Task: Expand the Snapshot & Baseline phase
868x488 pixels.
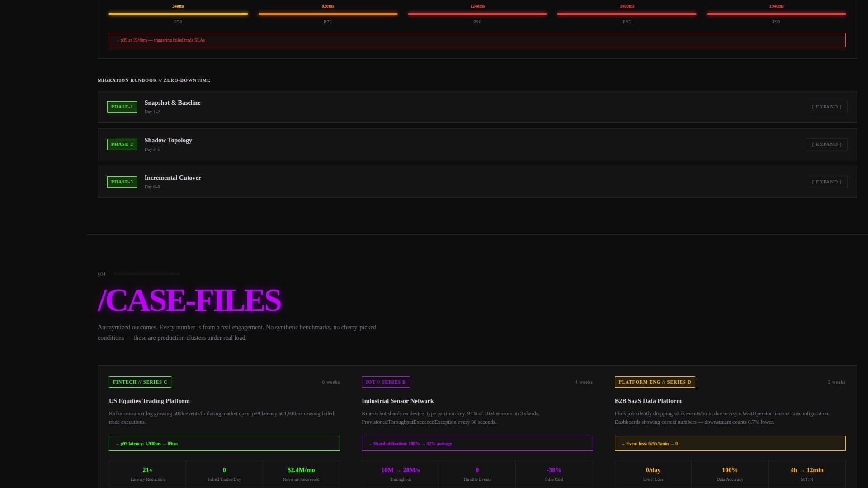Action: pos(826,107)
